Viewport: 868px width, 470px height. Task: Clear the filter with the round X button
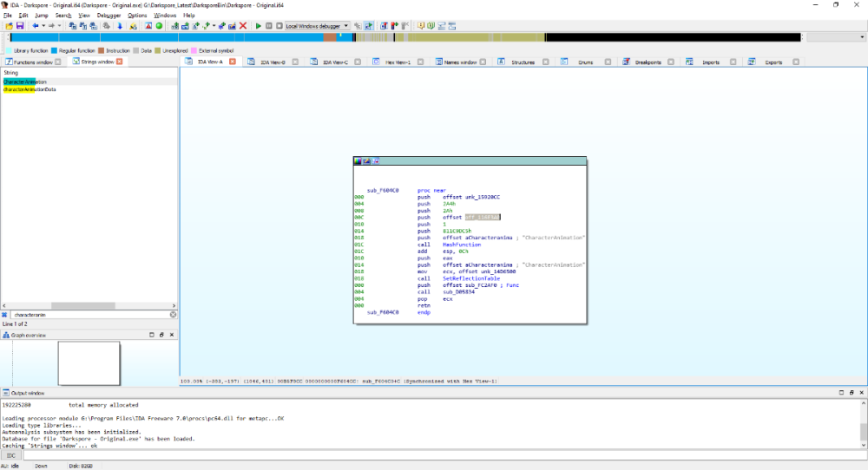click(x=173, y=315)
